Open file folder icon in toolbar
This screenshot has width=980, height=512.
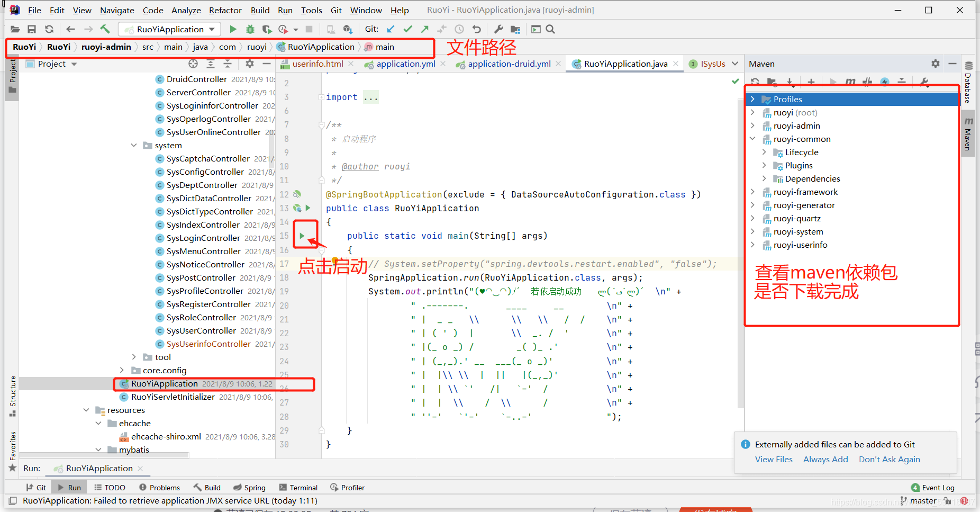pyautogui.click(x=15, y=29)
